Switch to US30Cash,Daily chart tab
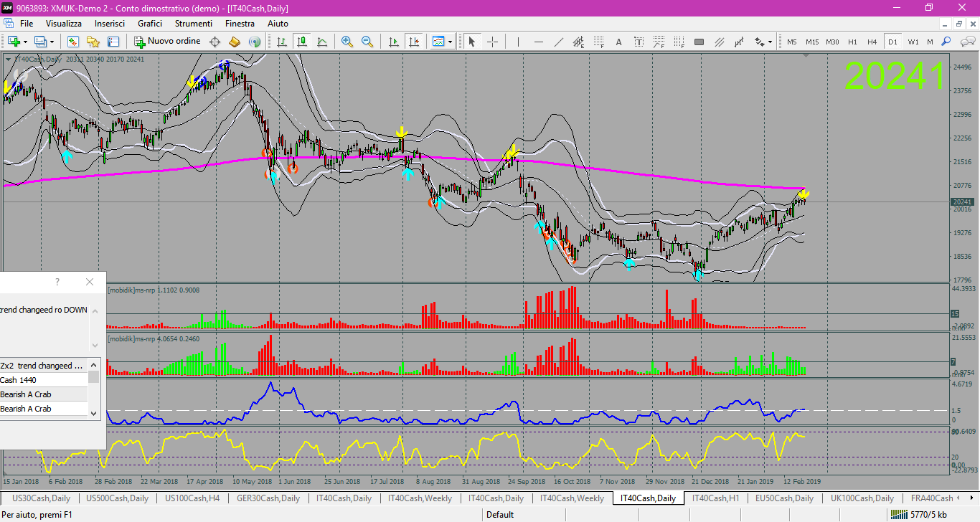This screenshot has height=522, width=980. click(x=42, y=498)
